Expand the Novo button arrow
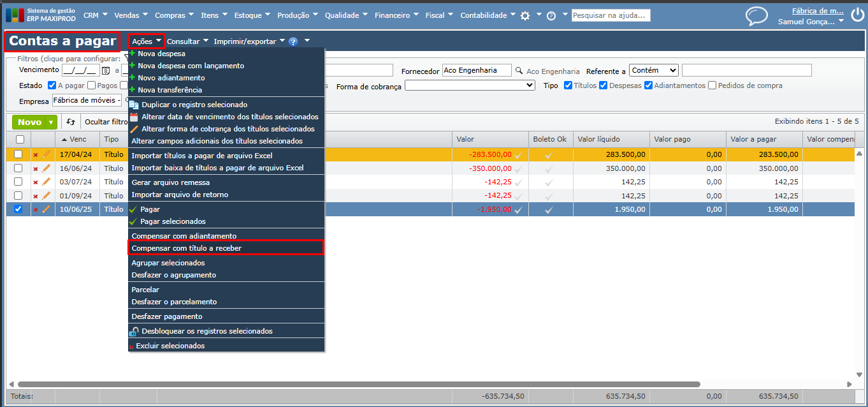 (x=51, y=122)
